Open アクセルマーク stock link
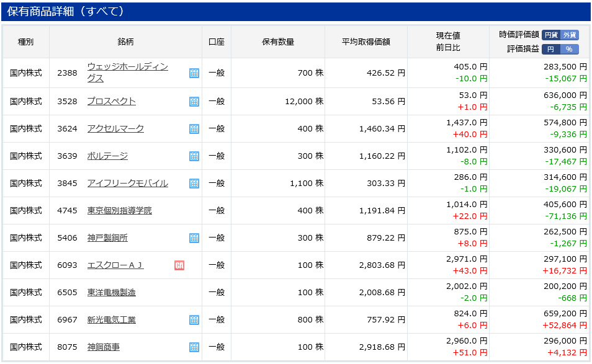 tap(115, 128)
